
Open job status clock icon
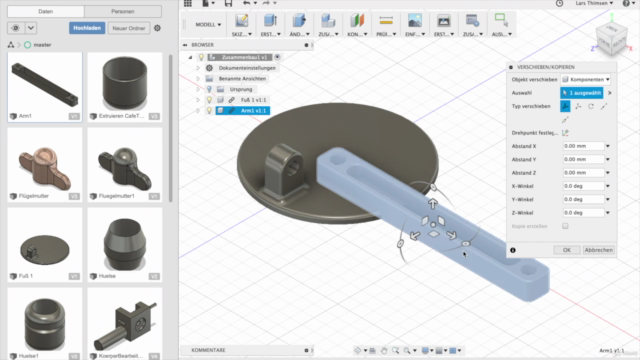pos(560,3)
